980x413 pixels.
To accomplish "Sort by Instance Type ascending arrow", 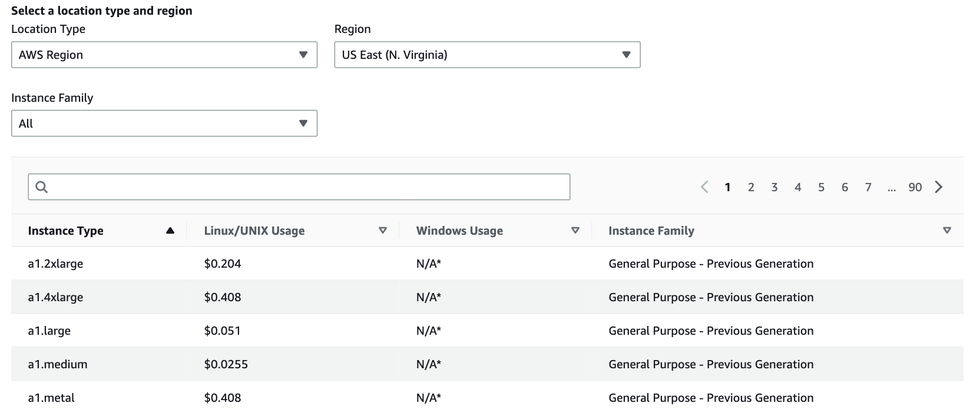I will pos(170,231).
